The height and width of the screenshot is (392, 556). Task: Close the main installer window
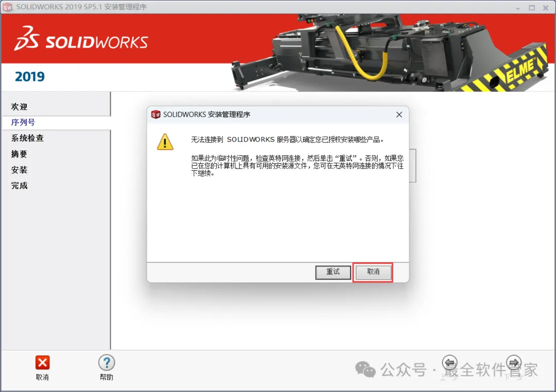tap(546, 7)
